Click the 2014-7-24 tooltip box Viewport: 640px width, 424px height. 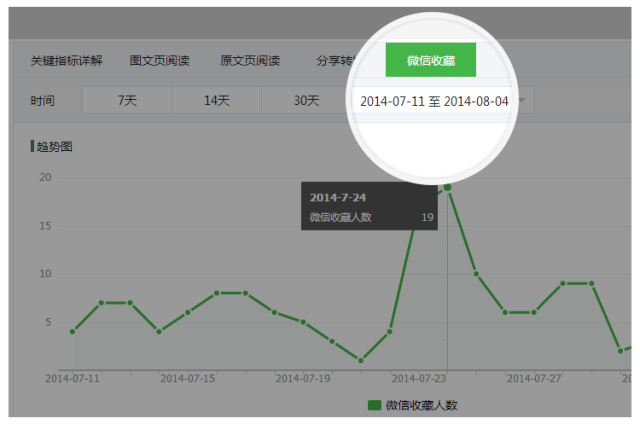coord(368,206)
